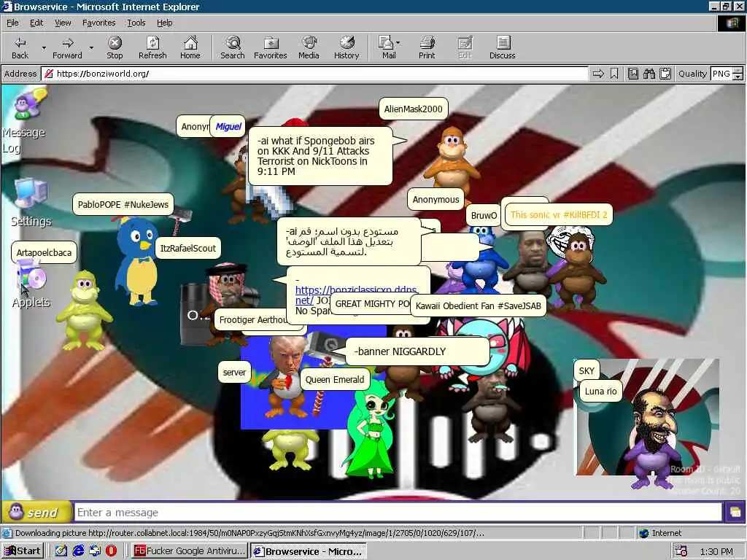
Task: Click the binoculars icon in address row
Action: point(649,74)
